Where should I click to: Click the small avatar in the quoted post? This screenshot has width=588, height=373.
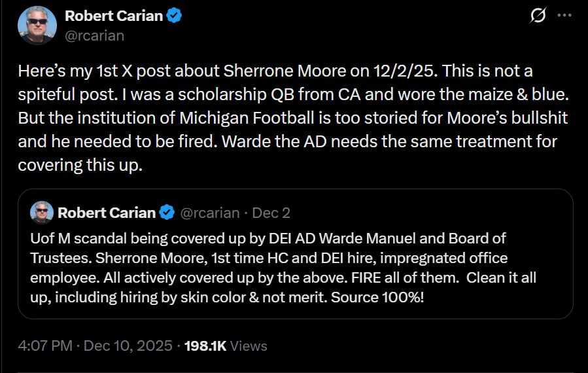coord(42,213)
